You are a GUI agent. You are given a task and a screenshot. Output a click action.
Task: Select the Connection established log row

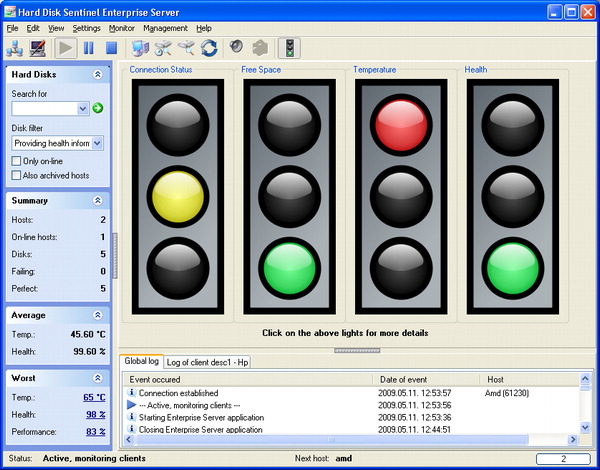(x=351, y=393)
